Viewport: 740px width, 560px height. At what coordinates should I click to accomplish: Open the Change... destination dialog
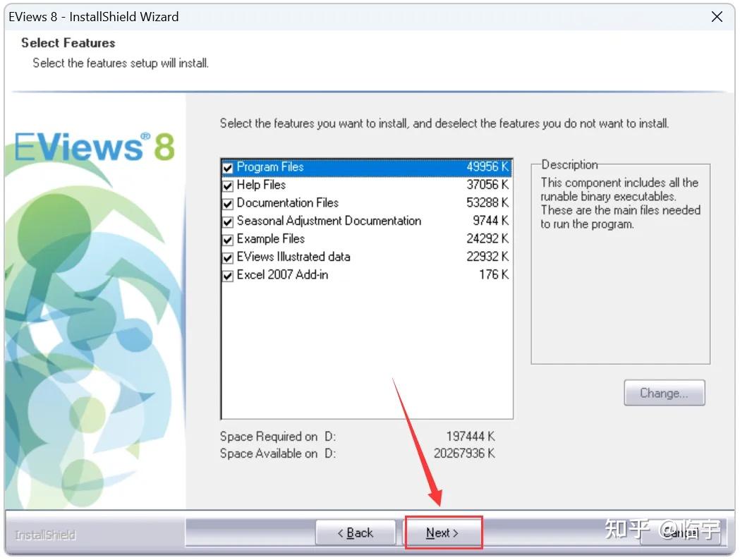coord(663,392)
